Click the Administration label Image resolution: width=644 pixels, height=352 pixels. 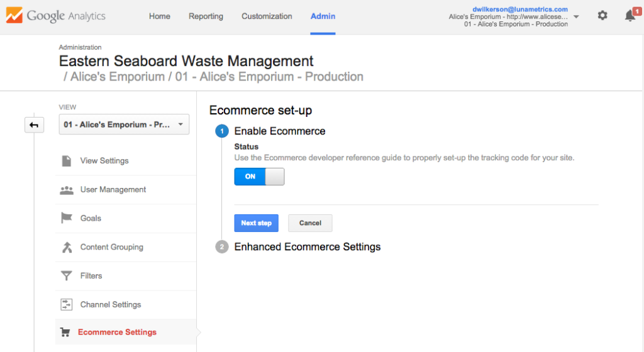pos(80,47)
